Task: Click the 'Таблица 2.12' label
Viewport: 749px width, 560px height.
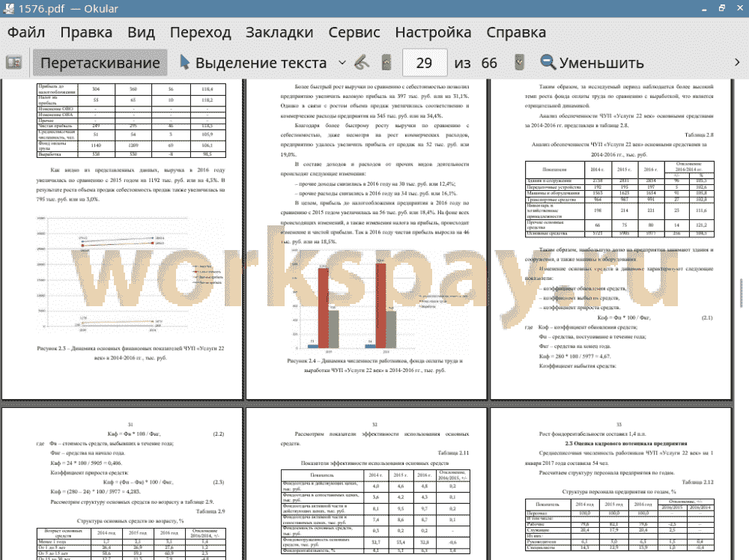Action: point(698,482)
